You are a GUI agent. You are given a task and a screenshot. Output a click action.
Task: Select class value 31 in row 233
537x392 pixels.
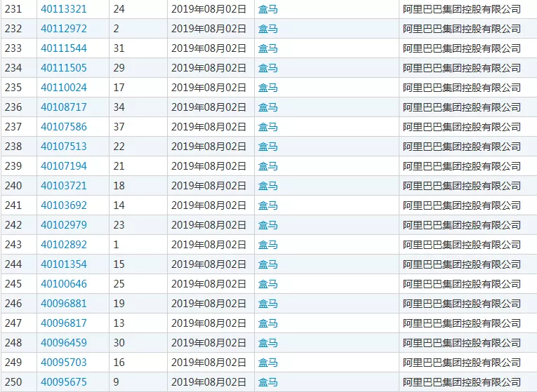point(119,48)
